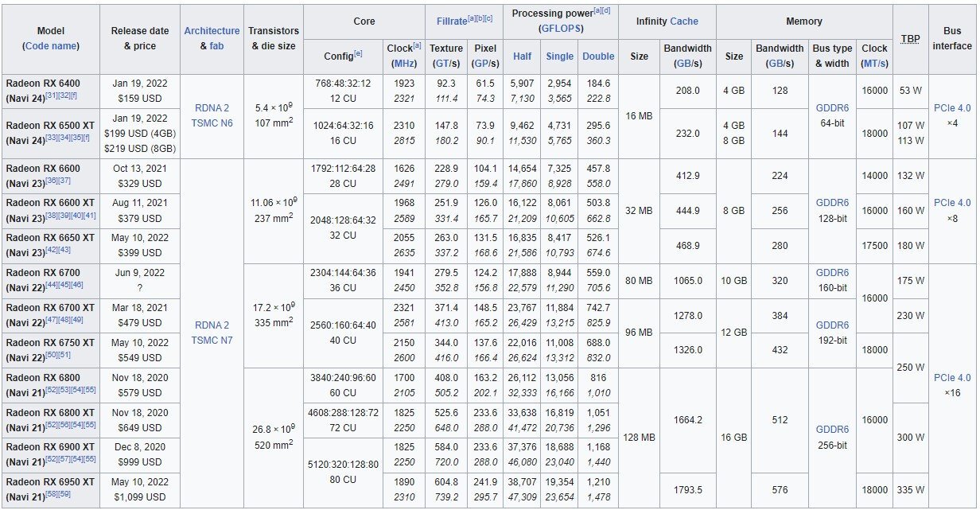
Task: Click the '10 GB' memory size
Action: point(733,280)
